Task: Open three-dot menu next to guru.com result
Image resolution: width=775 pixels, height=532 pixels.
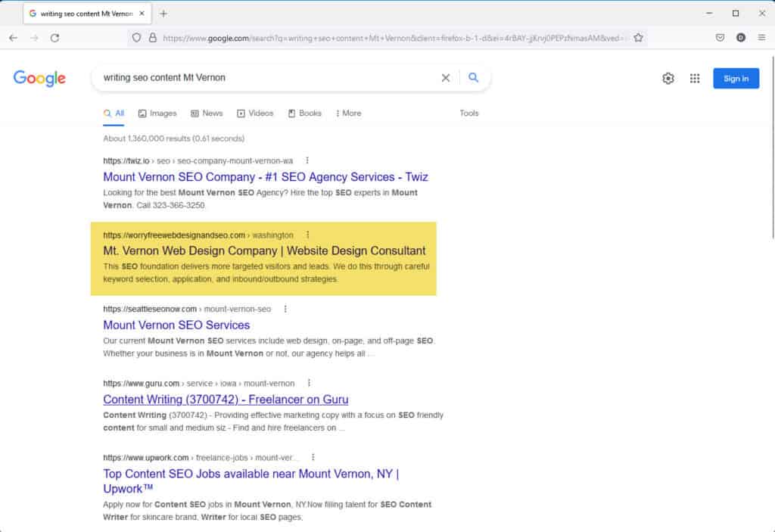Action: pyautogui.click(x=309, y=383)
